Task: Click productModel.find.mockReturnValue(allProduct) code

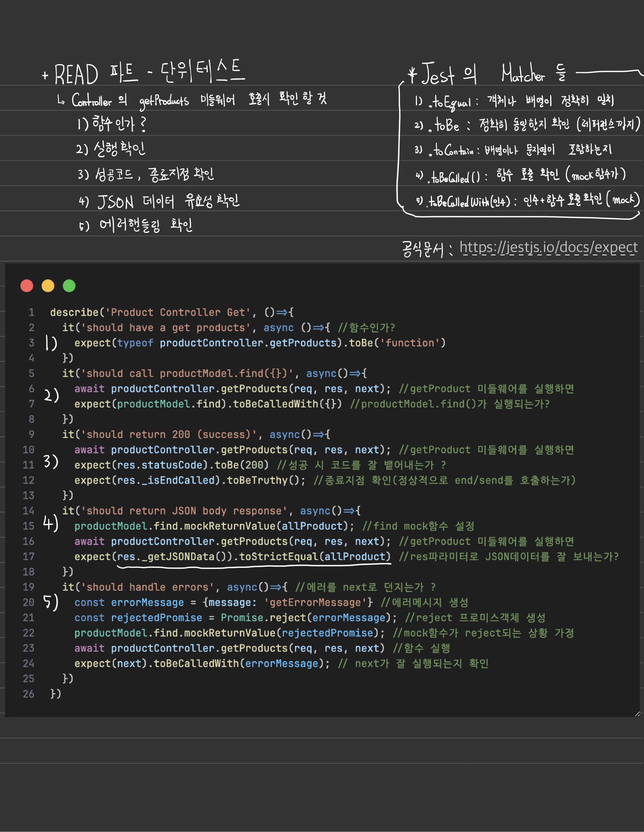Action: click(x=214, y=526)
